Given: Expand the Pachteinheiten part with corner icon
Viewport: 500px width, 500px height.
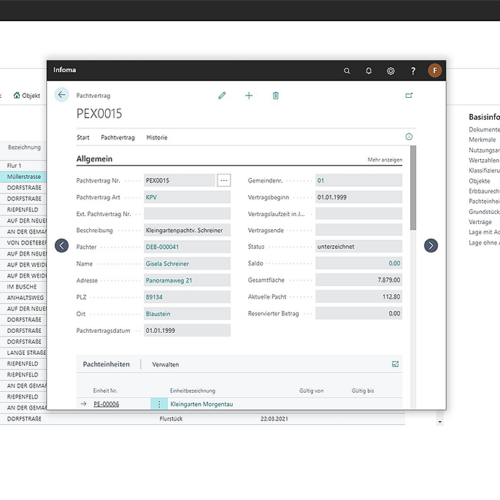Looking at the screenshot, I should click(x=395, y=364).
